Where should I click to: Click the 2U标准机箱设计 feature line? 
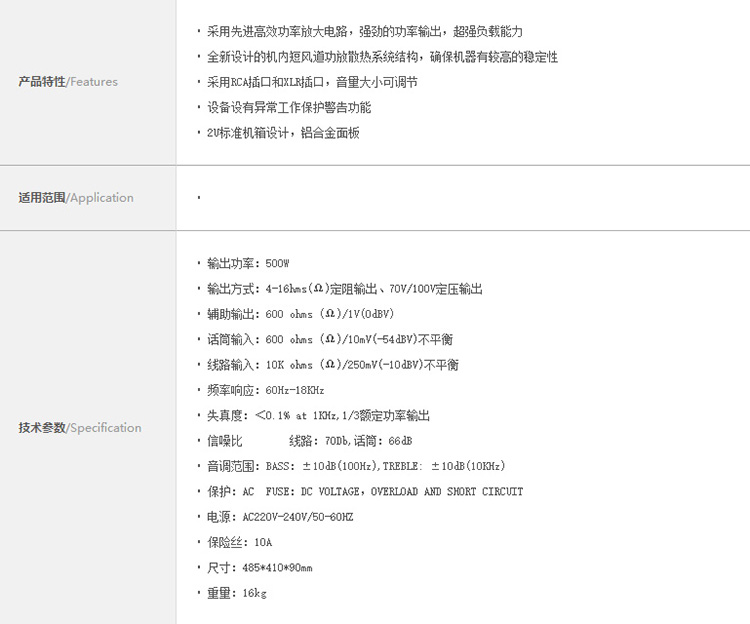pos(282,133)
